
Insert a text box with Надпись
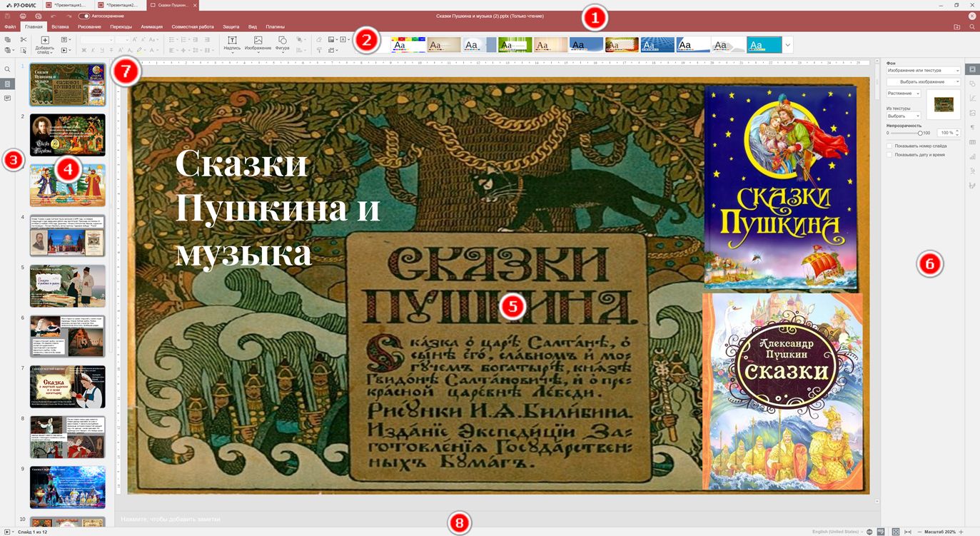233,45
